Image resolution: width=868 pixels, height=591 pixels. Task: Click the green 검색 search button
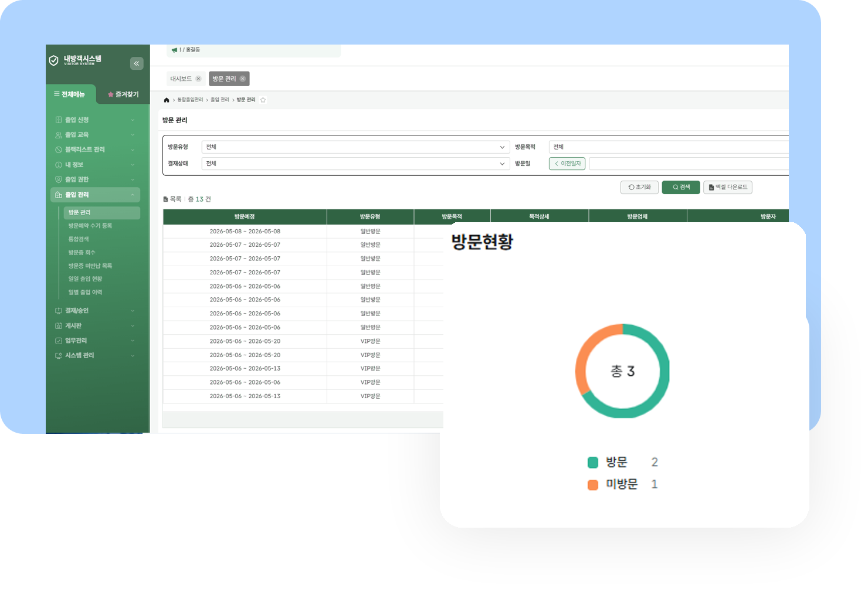click(x=681, y=187)
